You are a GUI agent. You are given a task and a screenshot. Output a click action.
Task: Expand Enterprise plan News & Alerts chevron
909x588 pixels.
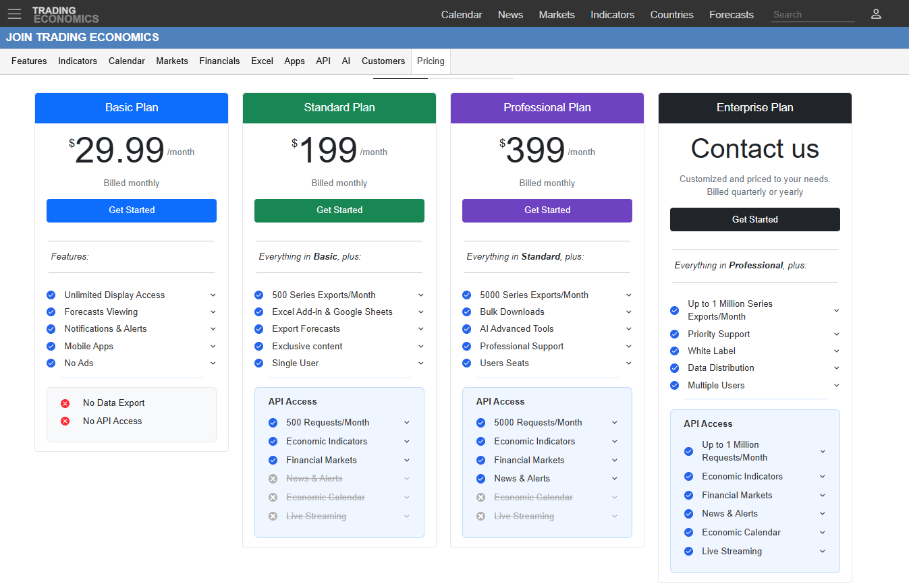pyautogui.click(x=823, y=514)
